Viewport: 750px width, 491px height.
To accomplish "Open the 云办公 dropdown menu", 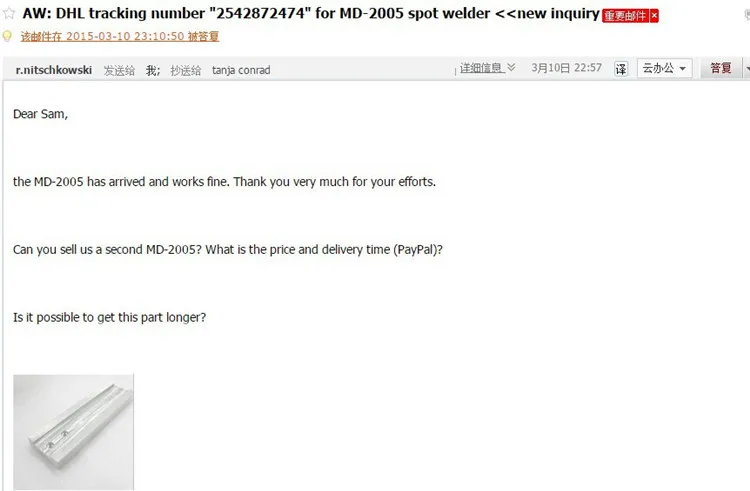I will click(x=664, y=68).
